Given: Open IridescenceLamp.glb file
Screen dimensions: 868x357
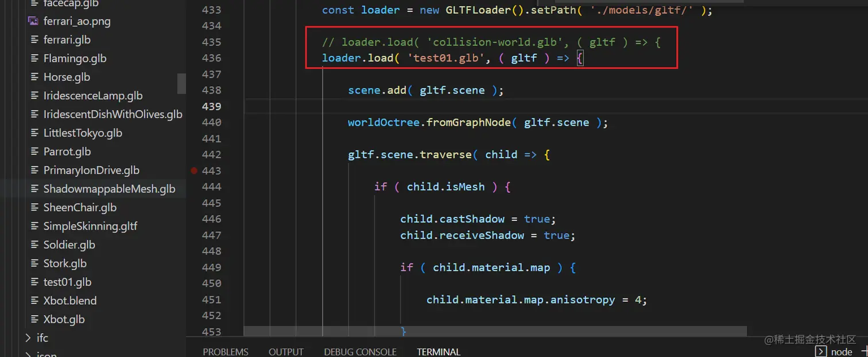Looking at the screenshot, I should coord(93,96).
